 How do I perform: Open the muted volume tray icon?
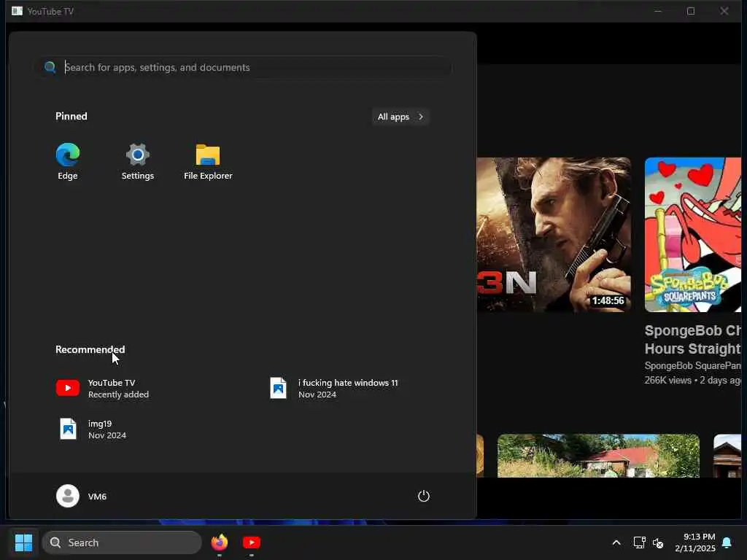pos(658,542)
